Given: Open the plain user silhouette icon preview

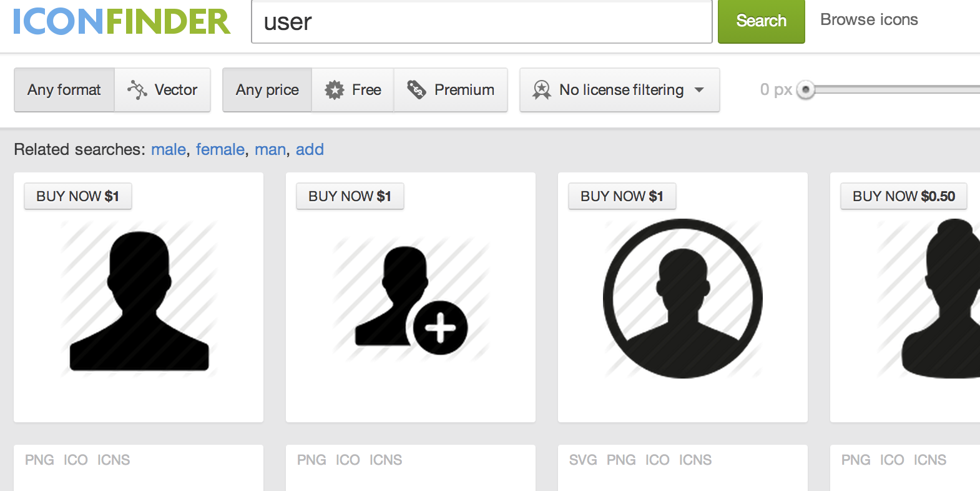Looking at the screenshot, I should (139, 300).
